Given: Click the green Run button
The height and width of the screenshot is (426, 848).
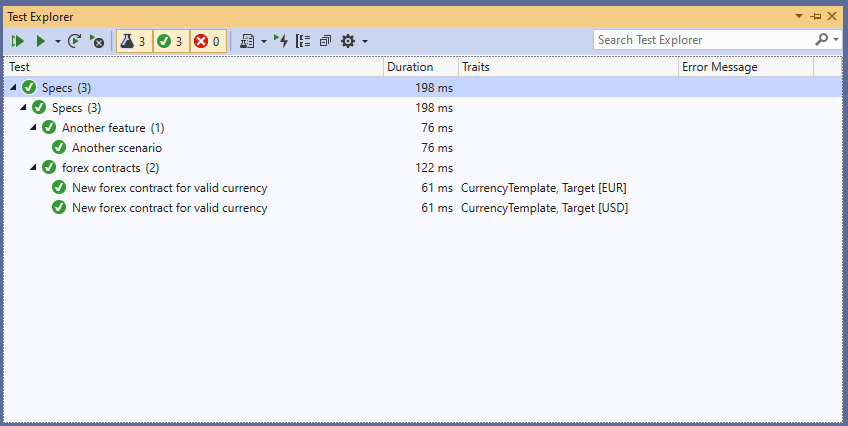Looking at the screenshot, I should coord(40,41).
